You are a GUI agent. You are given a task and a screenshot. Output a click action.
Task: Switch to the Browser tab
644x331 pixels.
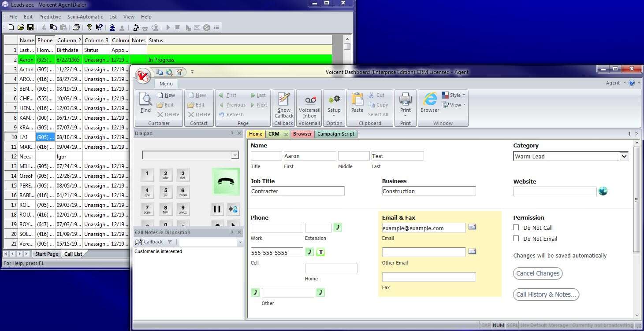pos(302,134)
